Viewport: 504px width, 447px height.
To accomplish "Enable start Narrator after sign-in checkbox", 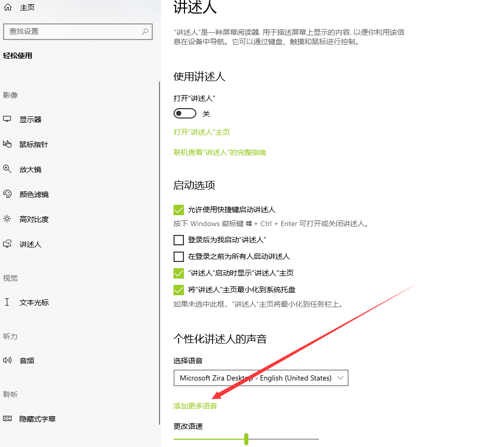I will point(179,240).
